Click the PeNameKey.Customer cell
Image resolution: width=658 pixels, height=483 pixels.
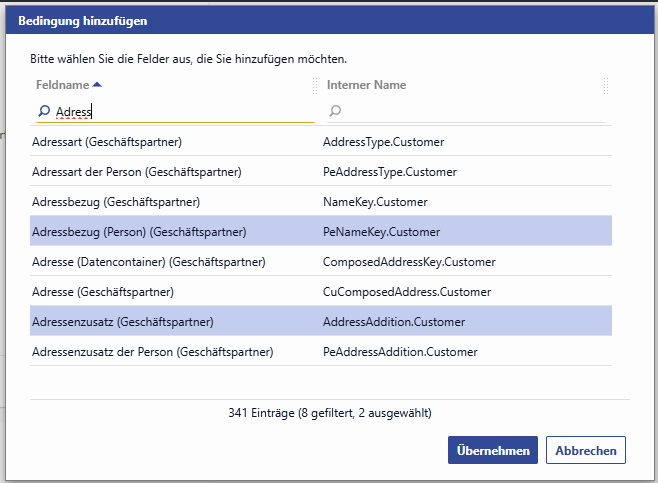(x=381, y=232)
